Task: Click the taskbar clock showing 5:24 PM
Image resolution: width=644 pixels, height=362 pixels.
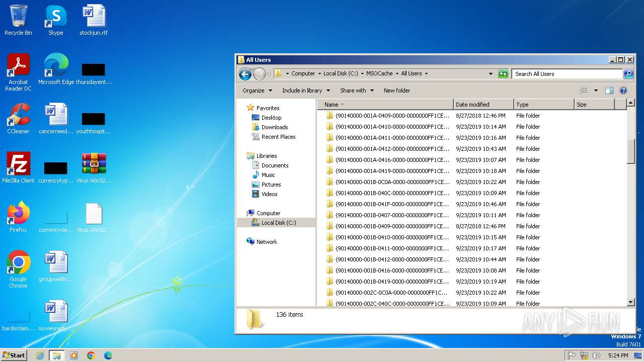Action: tap(618, 355)
